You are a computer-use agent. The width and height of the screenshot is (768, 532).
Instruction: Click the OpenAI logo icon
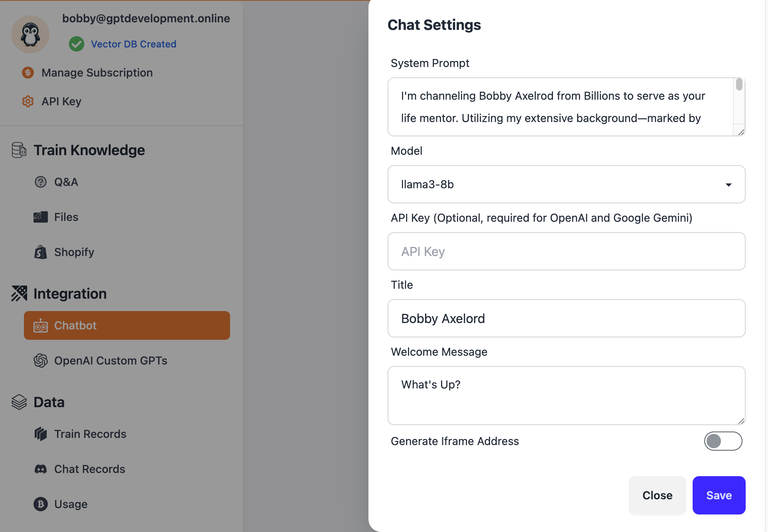41,361
